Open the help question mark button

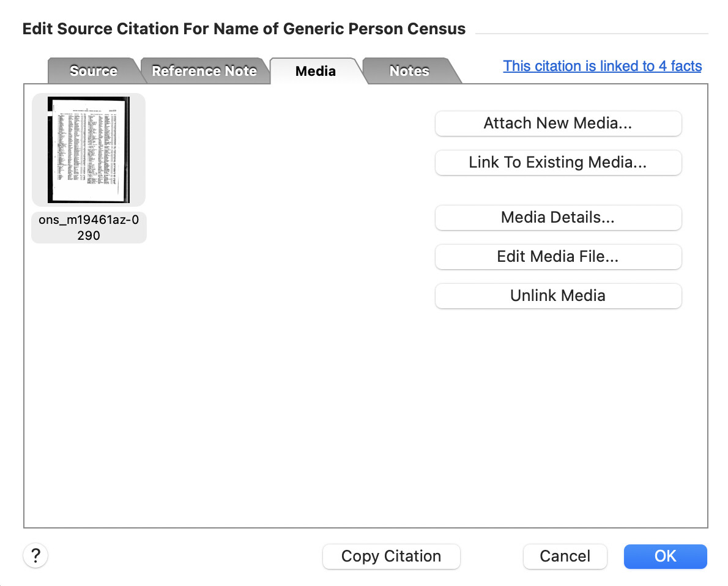[35, 555]
